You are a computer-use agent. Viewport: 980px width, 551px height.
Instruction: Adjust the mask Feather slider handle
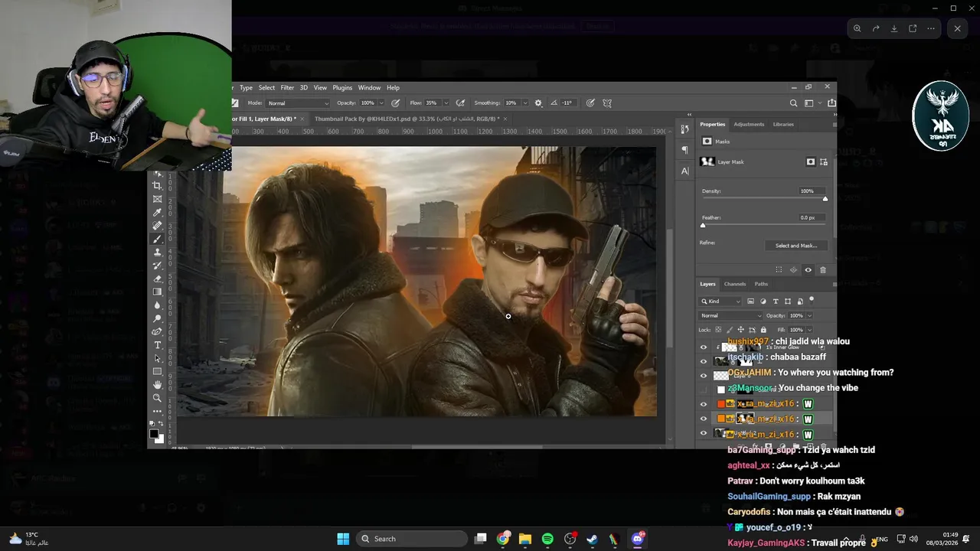pos(703,226)
